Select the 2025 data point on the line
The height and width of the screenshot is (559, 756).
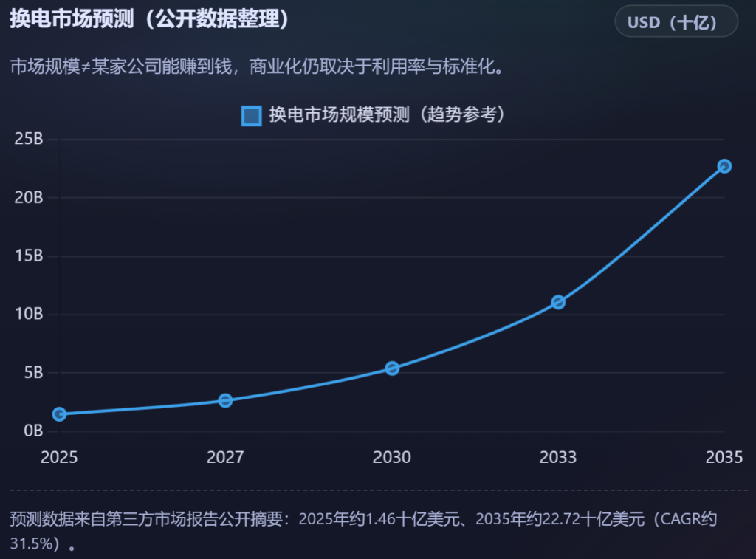[60, 414]
